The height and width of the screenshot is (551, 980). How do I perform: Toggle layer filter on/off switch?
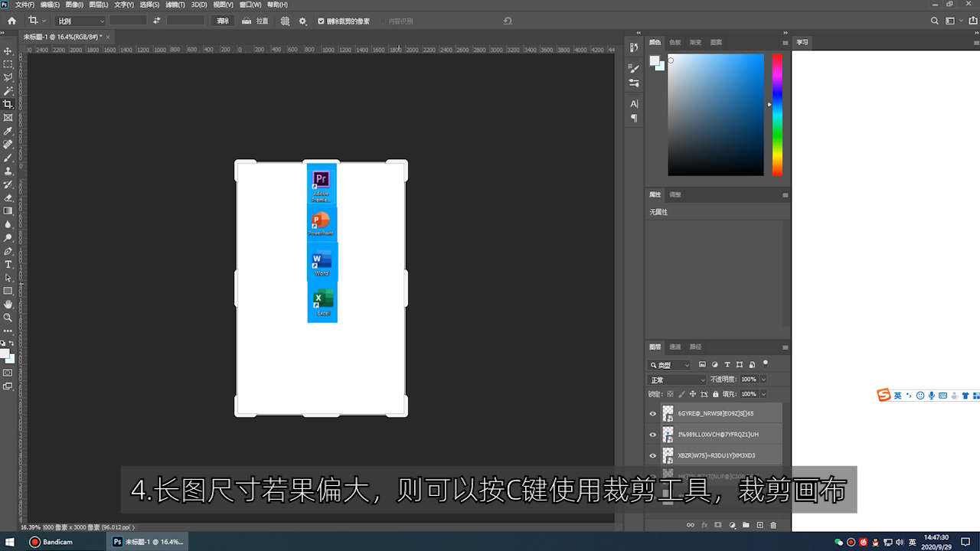[x=765, y=364]
